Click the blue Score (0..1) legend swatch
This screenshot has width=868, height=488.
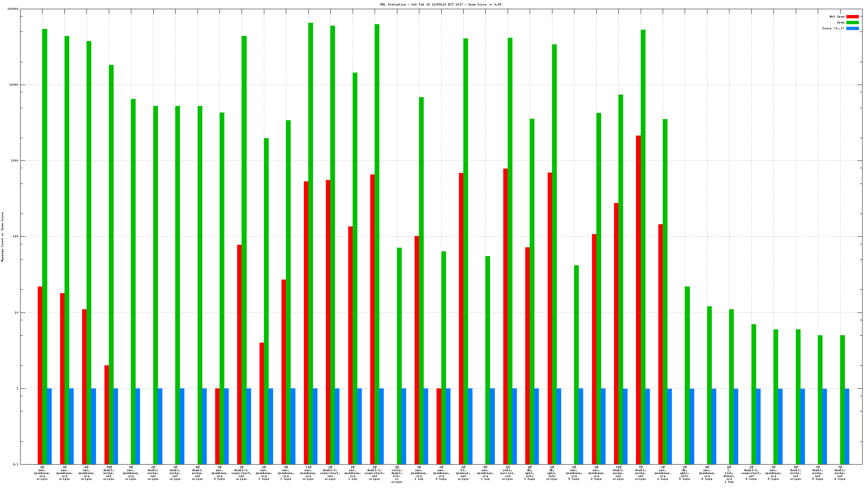pos(852,28)
